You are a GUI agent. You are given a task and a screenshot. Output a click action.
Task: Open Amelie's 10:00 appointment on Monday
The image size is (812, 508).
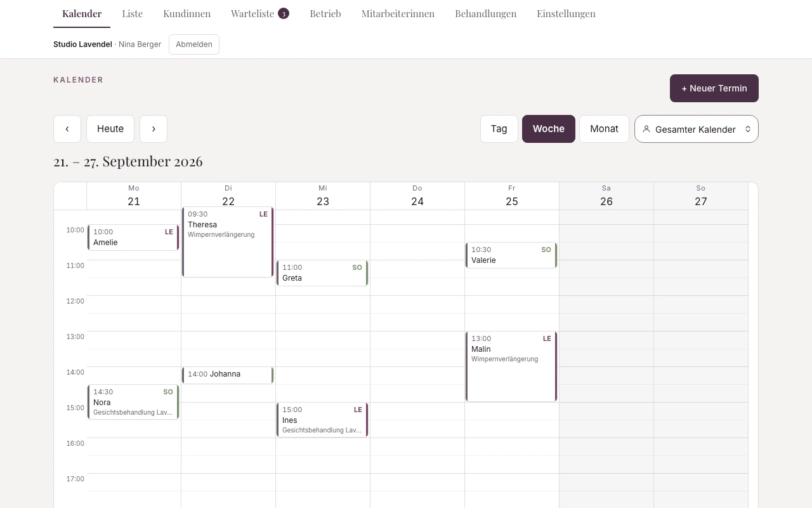[133, 237]
